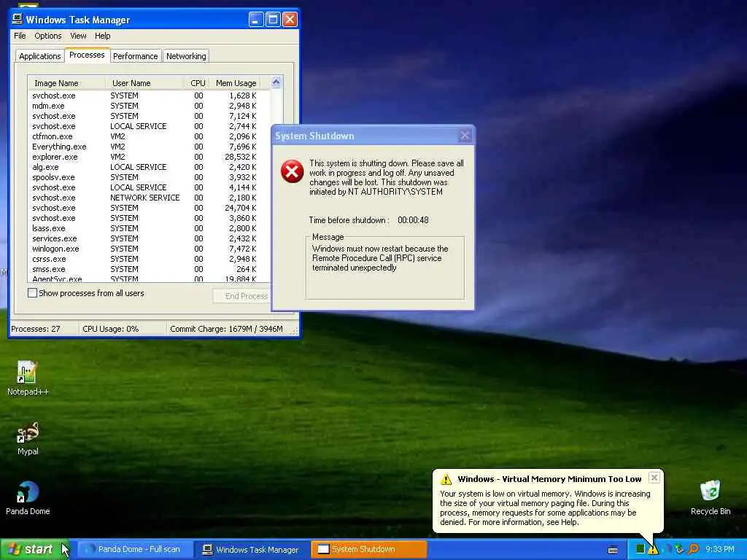Click the Task Manager CPU meter tray icon
Screen dimensions: 747x560
click(x=640, y=550)
